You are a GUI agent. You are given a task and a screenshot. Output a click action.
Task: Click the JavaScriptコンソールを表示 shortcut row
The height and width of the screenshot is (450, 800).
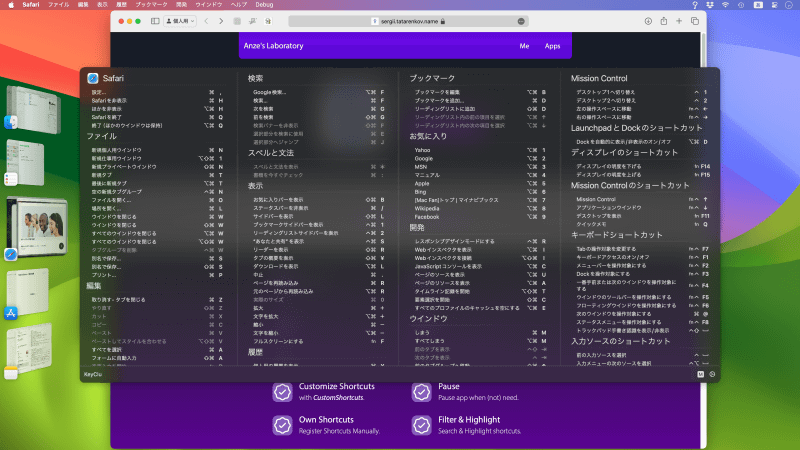(480, 266)
